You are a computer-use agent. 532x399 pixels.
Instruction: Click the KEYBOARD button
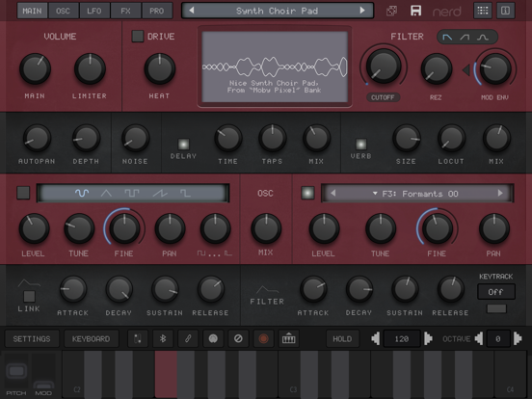point(92,338)
